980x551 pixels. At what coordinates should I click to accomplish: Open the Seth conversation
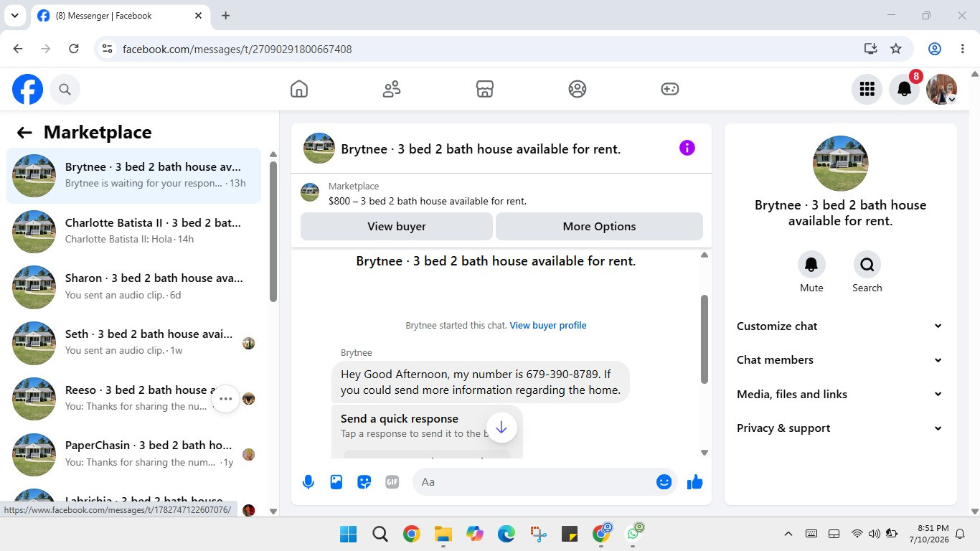pyautogui.click(x=133, y=342)
